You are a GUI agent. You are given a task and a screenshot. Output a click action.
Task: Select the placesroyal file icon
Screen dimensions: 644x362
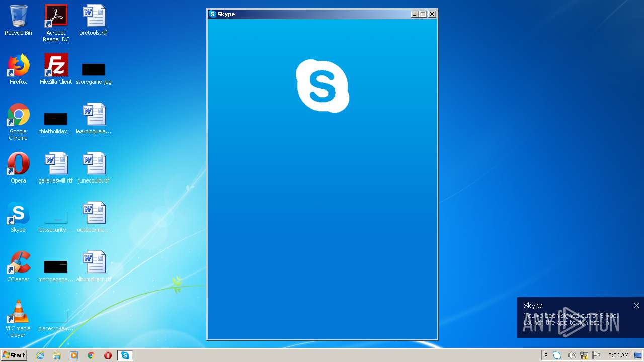coord(56,320)
